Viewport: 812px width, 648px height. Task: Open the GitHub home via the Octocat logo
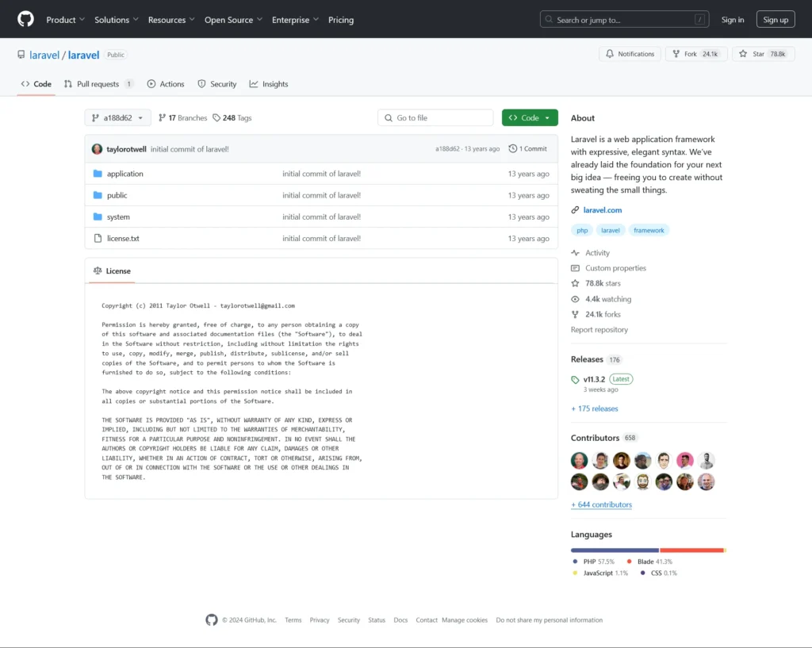[25, 19]
